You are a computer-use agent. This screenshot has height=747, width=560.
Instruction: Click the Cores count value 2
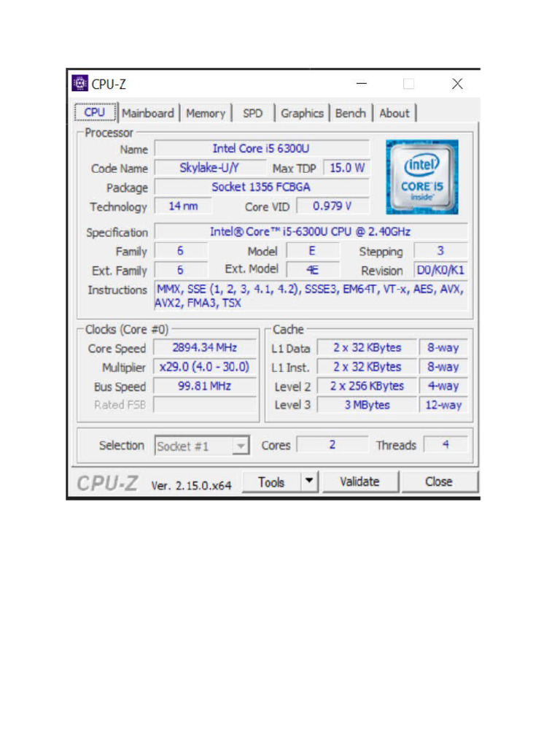click(x=332, y=444)
